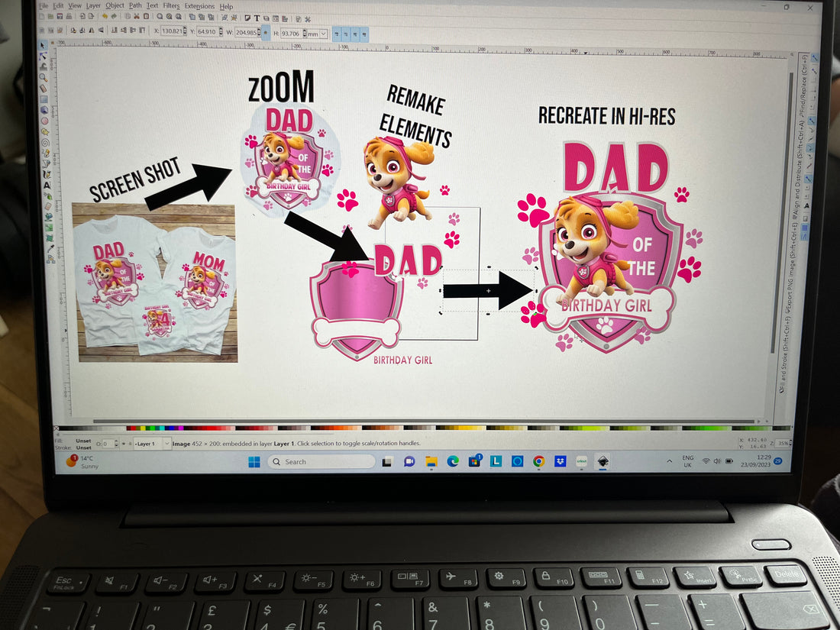Click the Undo arrow in toolbar

point(104,16)
